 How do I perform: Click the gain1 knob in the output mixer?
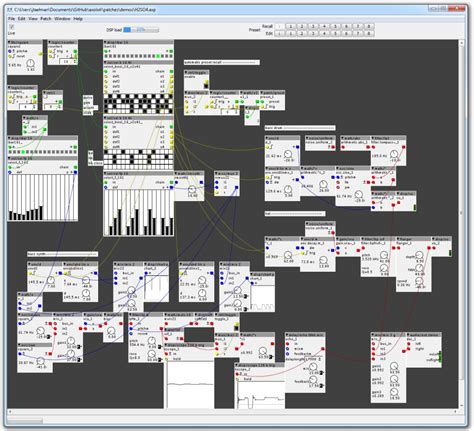(394, 366)
